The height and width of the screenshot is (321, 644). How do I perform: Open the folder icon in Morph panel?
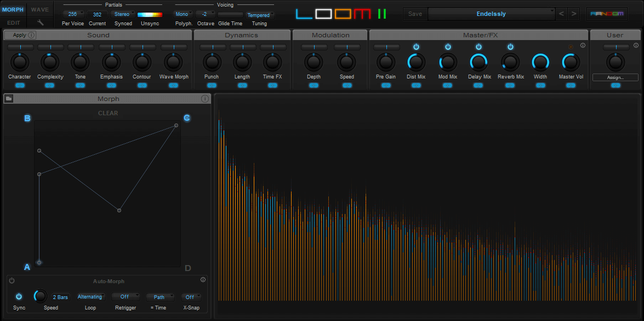(x=9, y=99)
